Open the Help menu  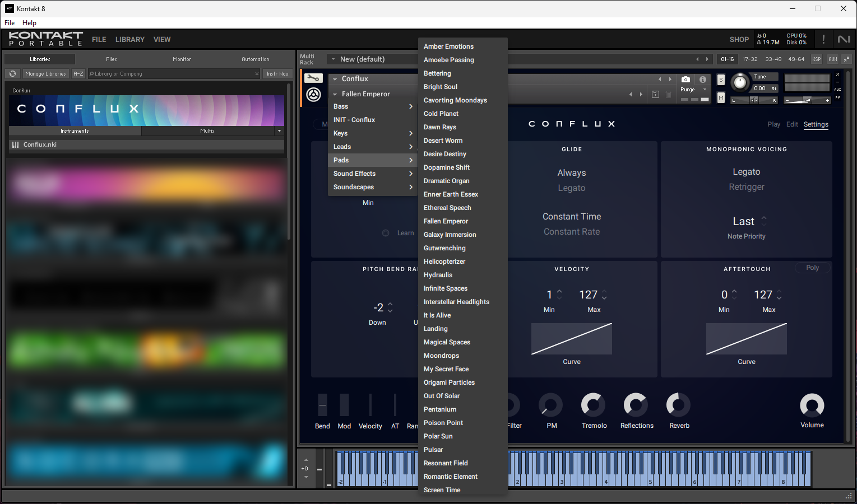(29, 23)
